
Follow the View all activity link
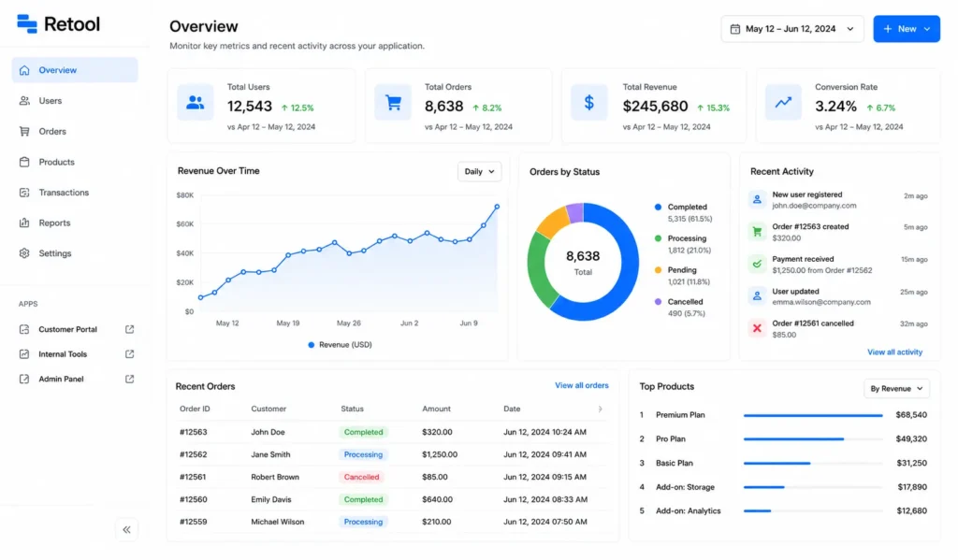point(895,352)
